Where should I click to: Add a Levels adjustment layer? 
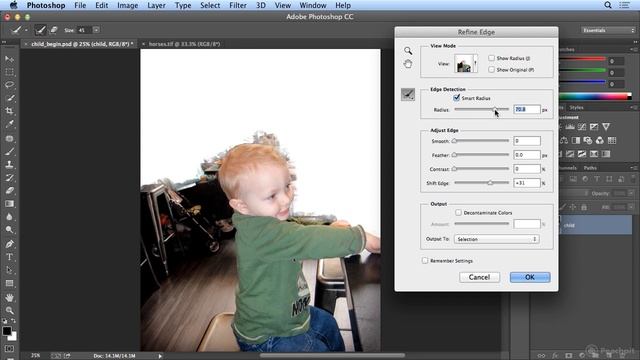tap(570, 127)
